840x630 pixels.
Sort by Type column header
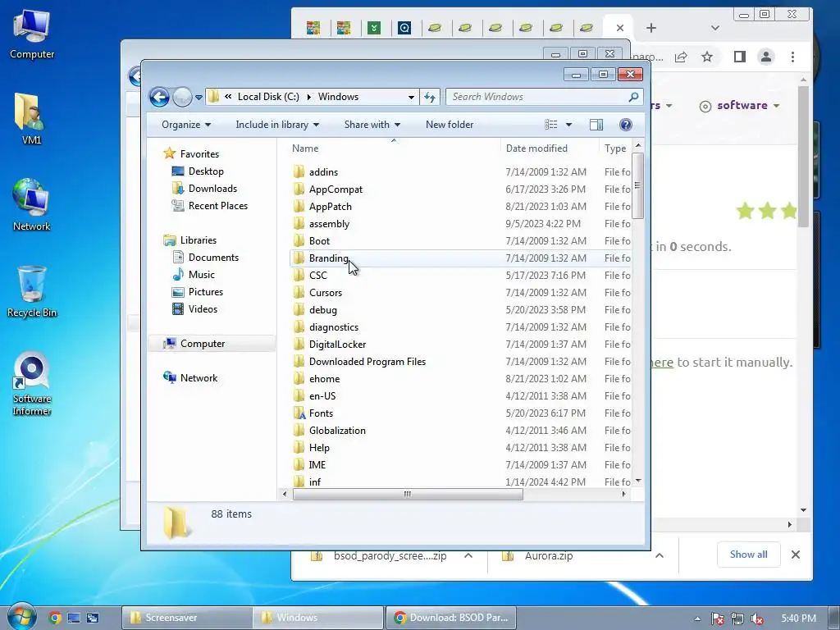[615, 148]
